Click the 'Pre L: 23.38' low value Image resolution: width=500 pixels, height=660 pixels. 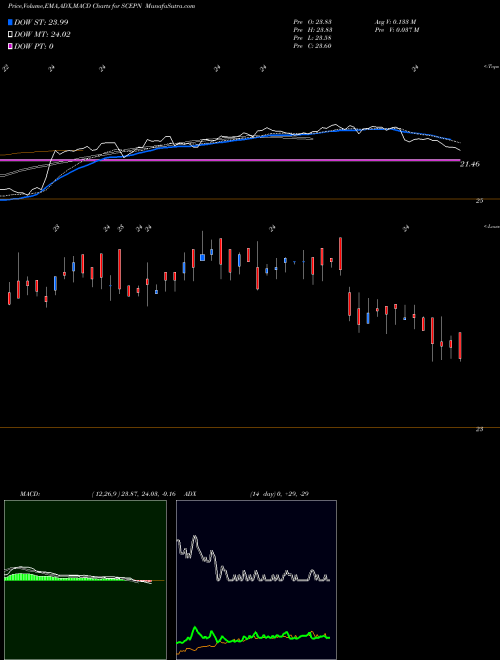(313, 38)
